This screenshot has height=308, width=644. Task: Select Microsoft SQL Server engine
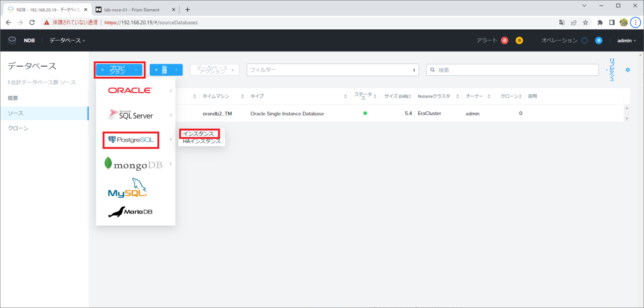tap(130, 114)
